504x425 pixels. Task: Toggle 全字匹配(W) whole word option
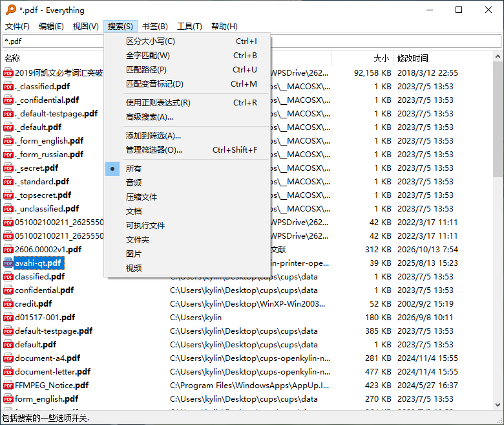[187, 56]
